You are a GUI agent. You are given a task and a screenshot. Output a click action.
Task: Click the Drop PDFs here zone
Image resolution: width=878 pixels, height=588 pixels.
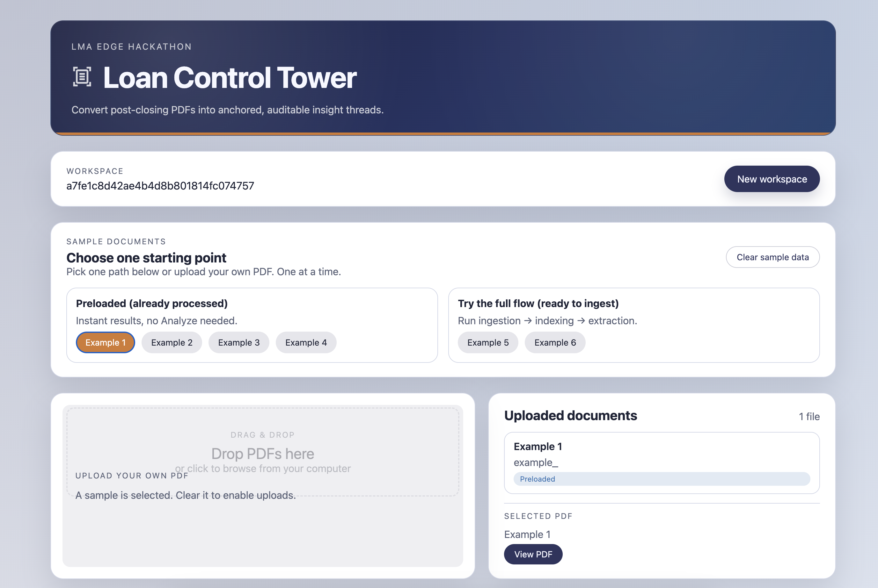[x=263, y=454]
